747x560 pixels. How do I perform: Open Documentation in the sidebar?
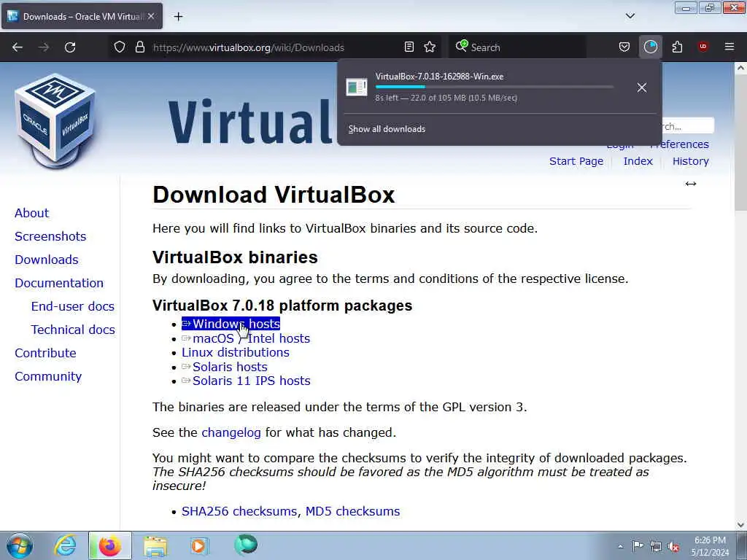pyautogui.click(x=59, y=283)
